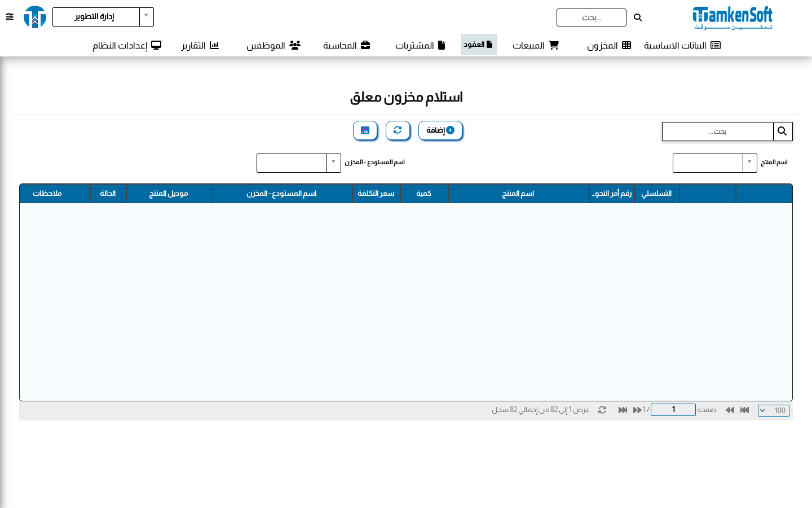Click the top header search field
This screenshot has height=508, width=812.
(592, 17)
